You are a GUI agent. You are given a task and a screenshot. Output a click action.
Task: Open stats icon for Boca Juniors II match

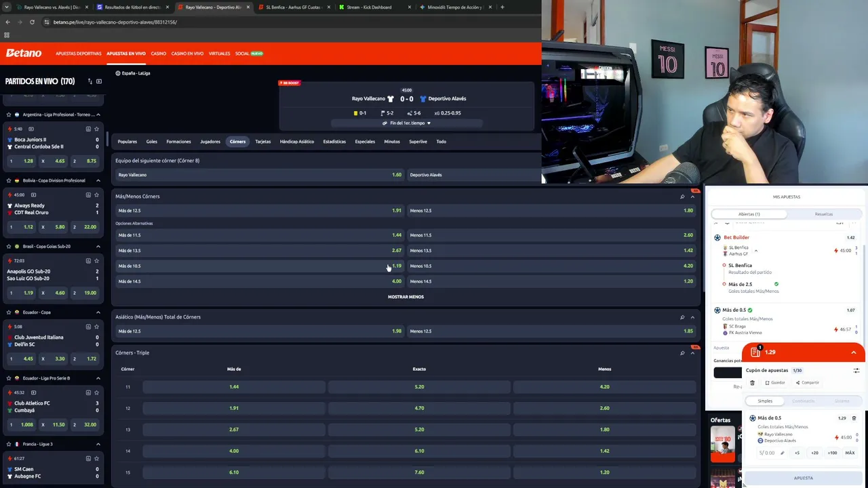pos(88,129)
